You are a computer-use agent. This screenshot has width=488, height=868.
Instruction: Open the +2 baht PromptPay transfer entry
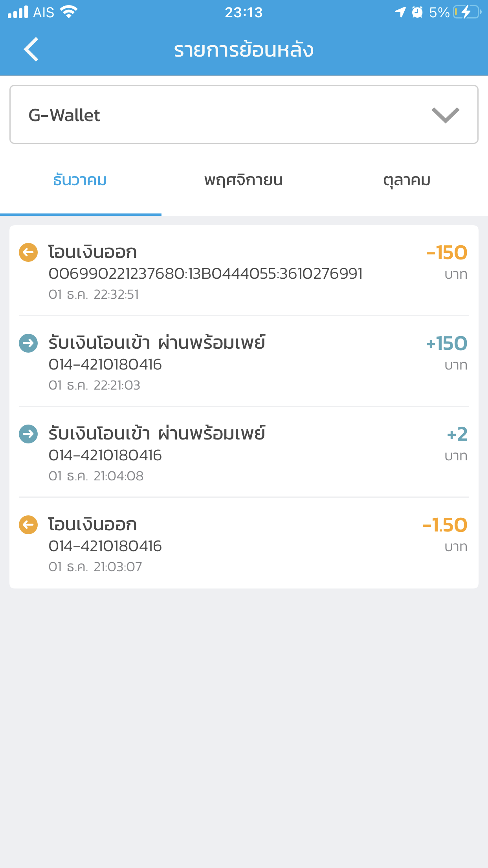coord(244,452)
